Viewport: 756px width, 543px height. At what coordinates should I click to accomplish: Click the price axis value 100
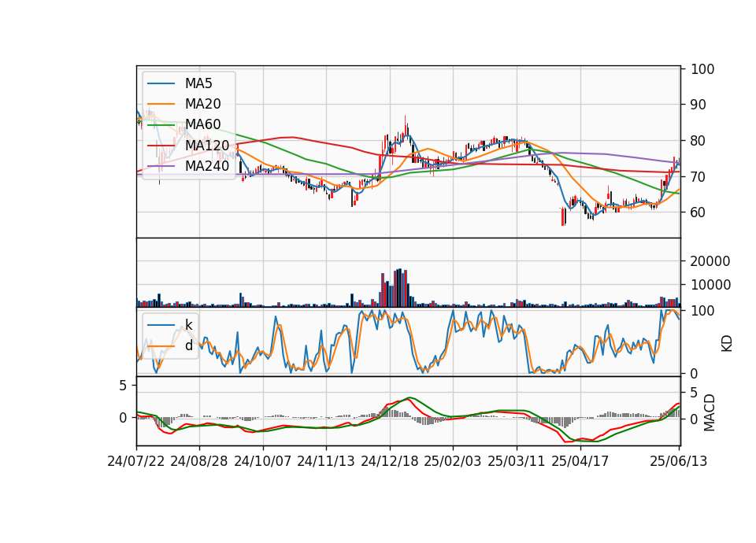[702, 69]
